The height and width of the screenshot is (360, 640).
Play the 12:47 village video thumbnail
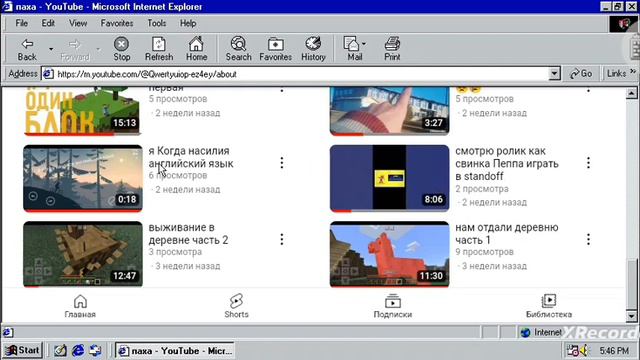click(83, 254)
